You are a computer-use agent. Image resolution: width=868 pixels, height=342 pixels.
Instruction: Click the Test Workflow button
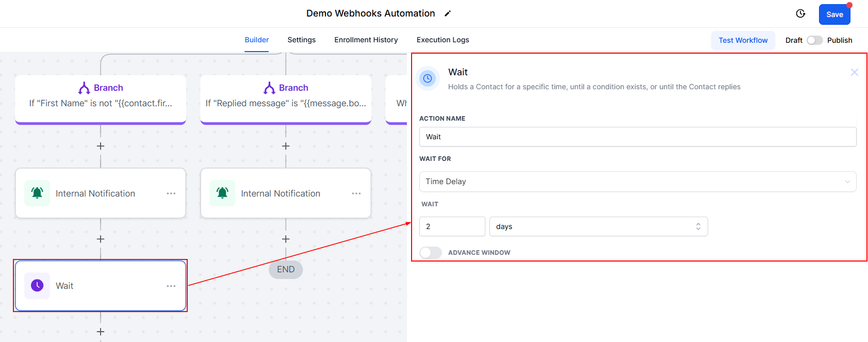coord(743,40)
